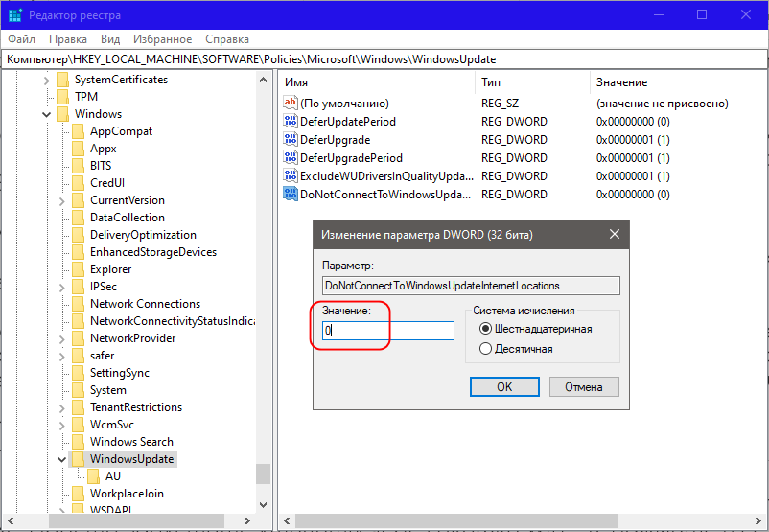The image size is (769, 532).
Task: Click the Отмена button
Action: tap(584, 387)
